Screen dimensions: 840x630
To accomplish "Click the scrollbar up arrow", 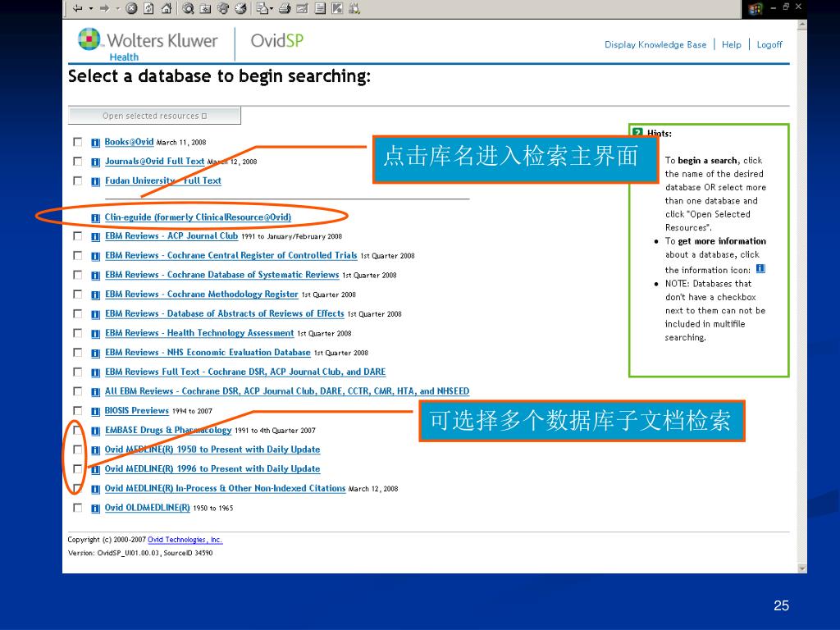I will click(802, 25).
